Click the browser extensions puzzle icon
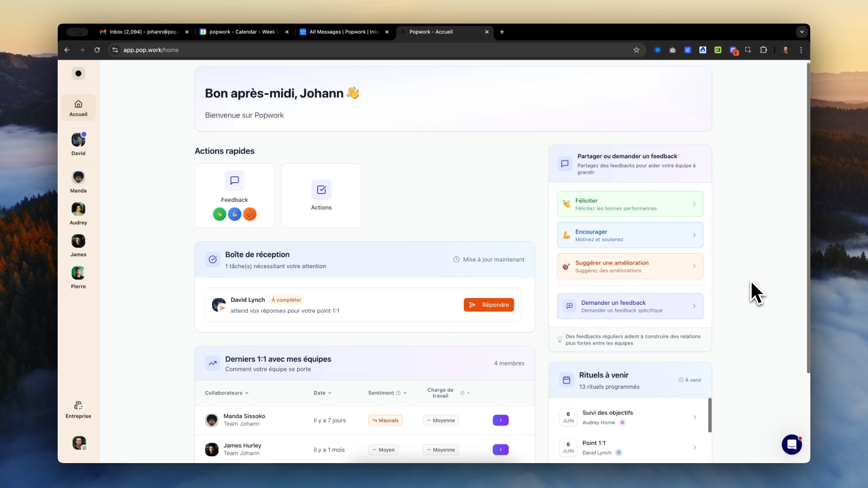Viewport: 868px width, 488px height. pos(763,50)
